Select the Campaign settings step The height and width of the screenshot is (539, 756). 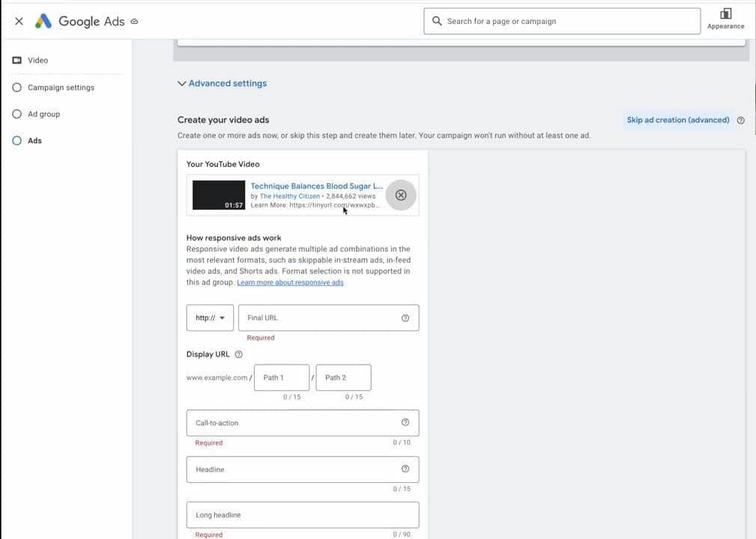tap(61, 88)
